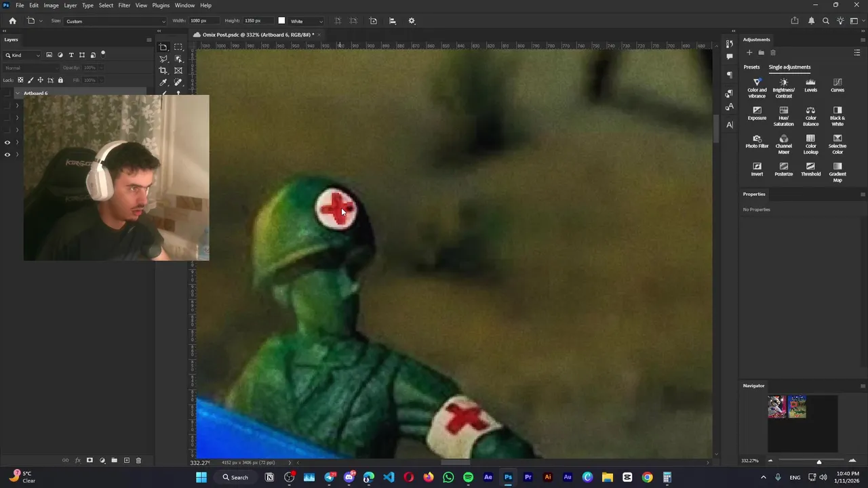Add an Invert adjustment
The image size is (868, 488).
tap(757, 169)
